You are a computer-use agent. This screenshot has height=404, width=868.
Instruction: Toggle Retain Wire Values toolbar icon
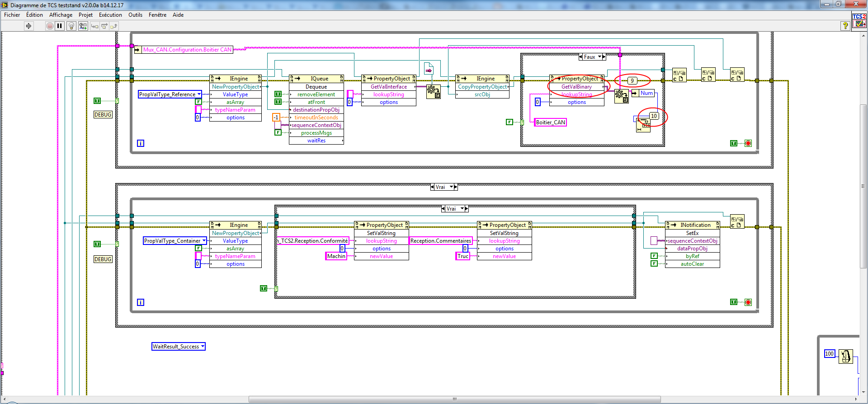[x=83, y=26]
